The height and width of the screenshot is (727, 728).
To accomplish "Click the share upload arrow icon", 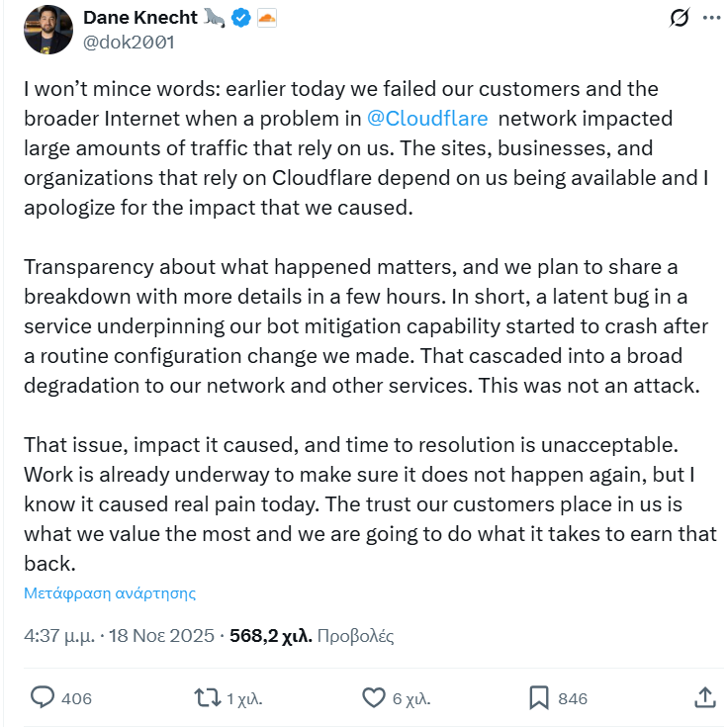I will point(704,697).
